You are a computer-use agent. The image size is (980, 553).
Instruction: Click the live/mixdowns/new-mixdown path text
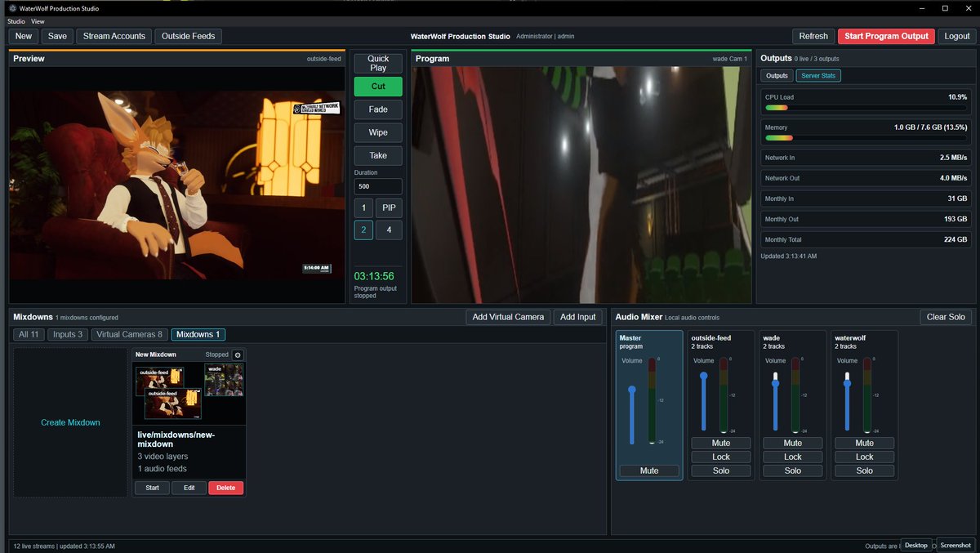pos(176,439)
